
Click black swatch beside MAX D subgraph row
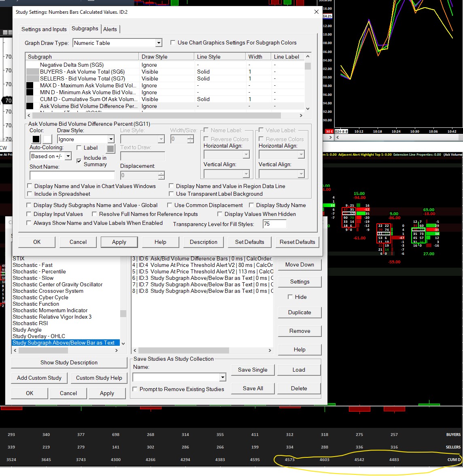tap(30, 85)
